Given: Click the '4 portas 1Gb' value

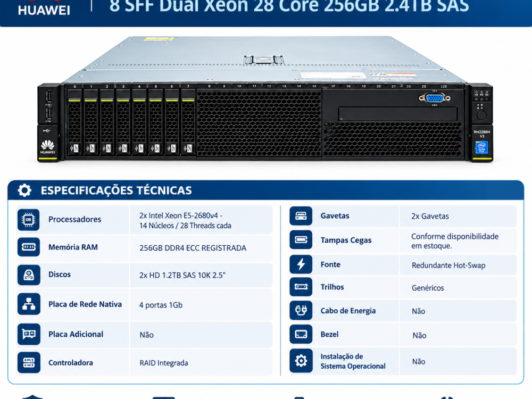Looking at the screenshot, I should tap(161, 305).
